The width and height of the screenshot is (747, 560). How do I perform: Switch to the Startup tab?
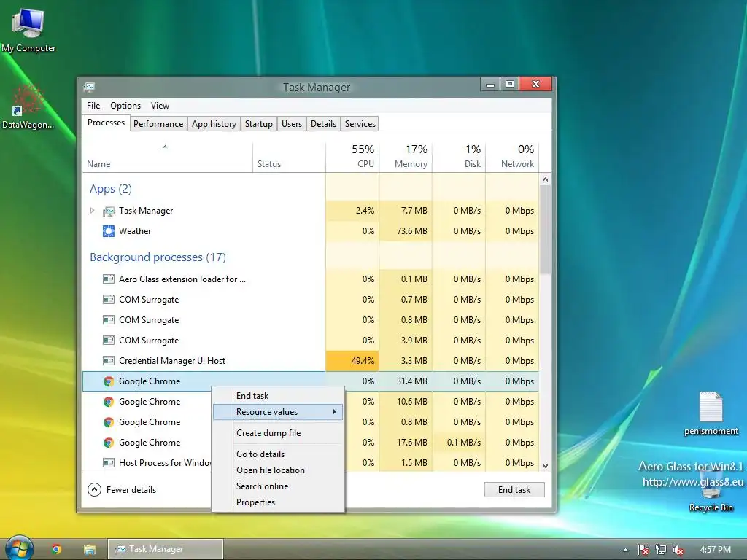[259, 124]
